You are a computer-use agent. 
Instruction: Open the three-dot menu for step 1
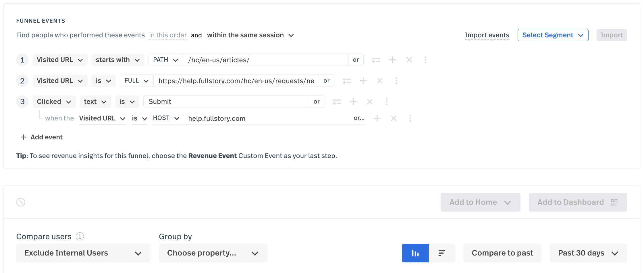tap(425, 60)
